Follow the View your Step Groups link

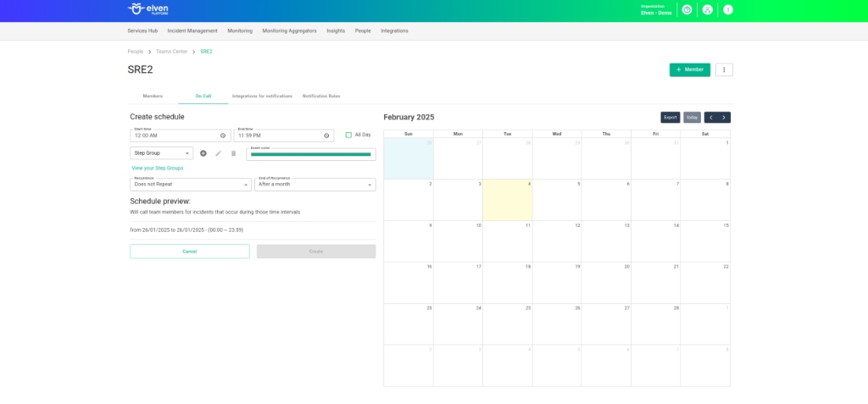point(157,168)
